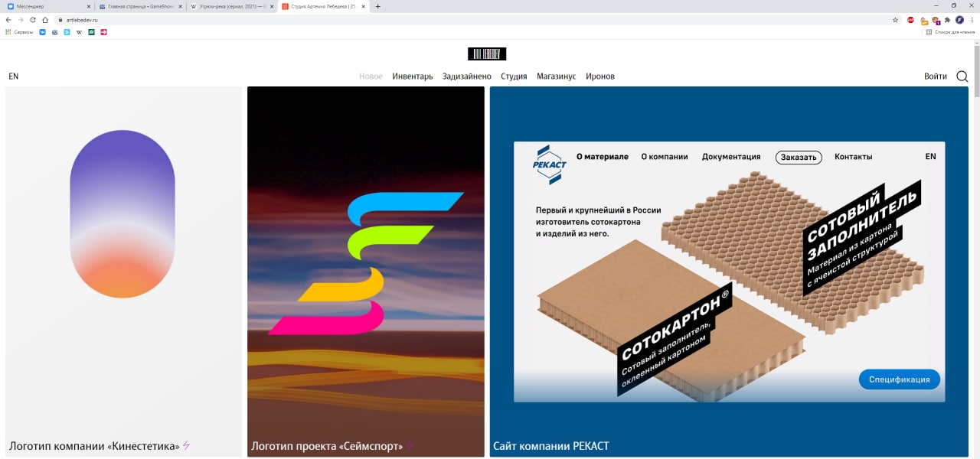The width and height of the screenshot is (980, 459).
Task: Switch to the Угрюм-река Wikipedia tab
Action: (x=231, y=6)
